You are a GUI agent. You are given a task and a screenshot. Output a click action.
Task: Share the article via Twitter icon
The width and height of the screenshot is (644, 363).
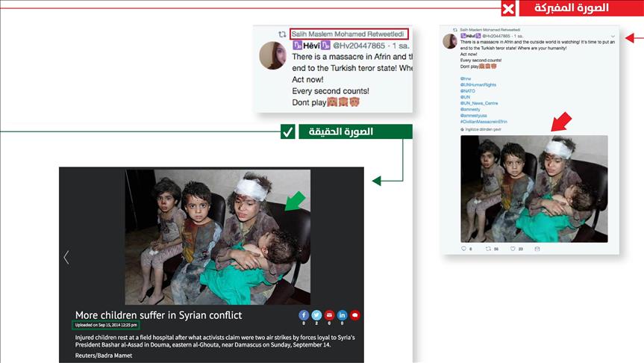coord(316,315)
